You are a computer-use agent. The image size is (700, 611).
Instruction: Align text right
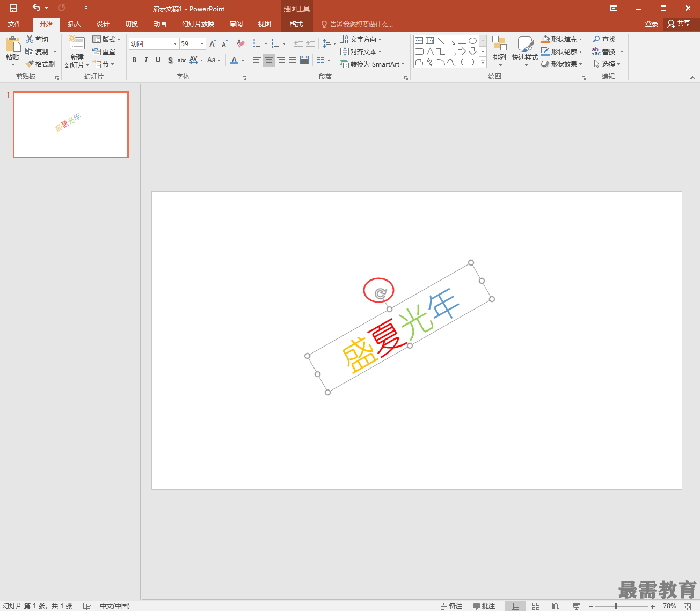281,60
